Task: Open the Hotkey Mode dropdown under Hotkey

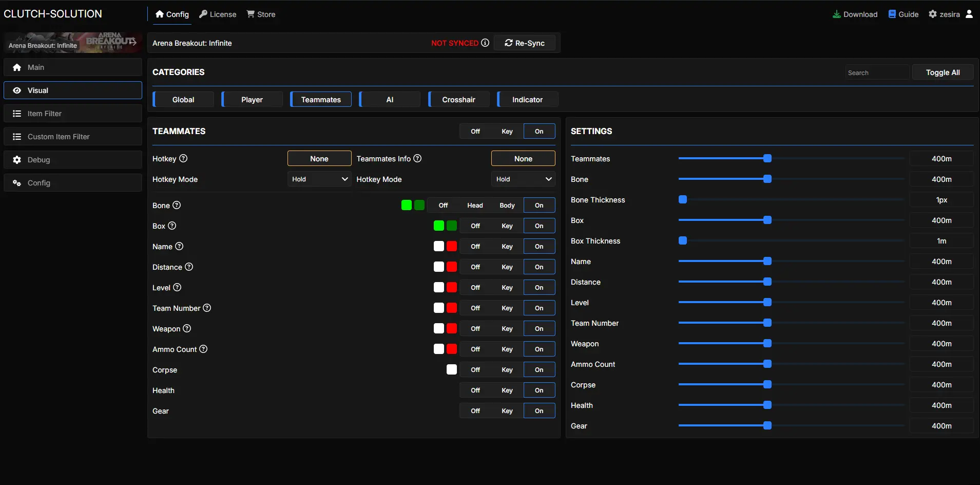Action: pyautogui.click(x=319, y=179)
